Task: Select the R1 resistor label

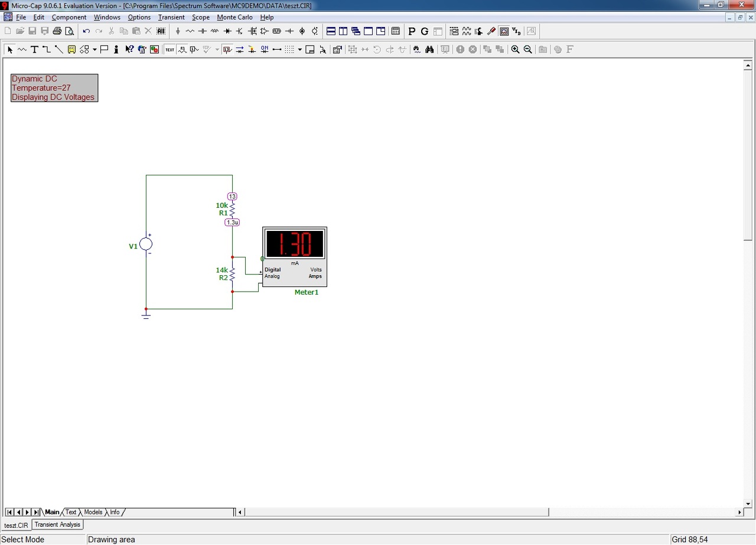Action: click(223, 213)
